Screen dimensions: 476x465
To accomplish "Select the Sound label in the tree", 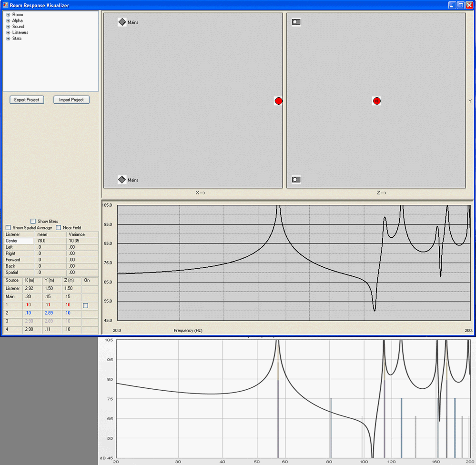I will coord(18,26).
